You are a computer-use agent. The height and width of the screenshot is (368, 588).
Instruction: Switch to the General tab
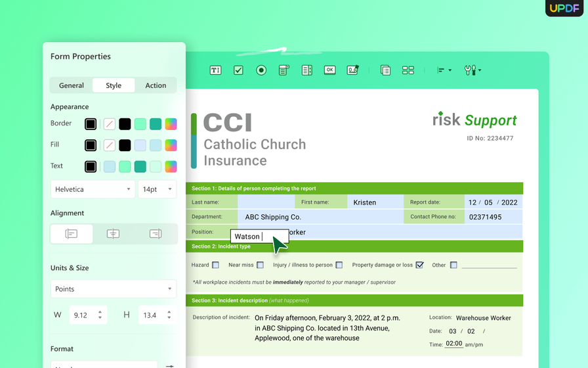point(72,85)
